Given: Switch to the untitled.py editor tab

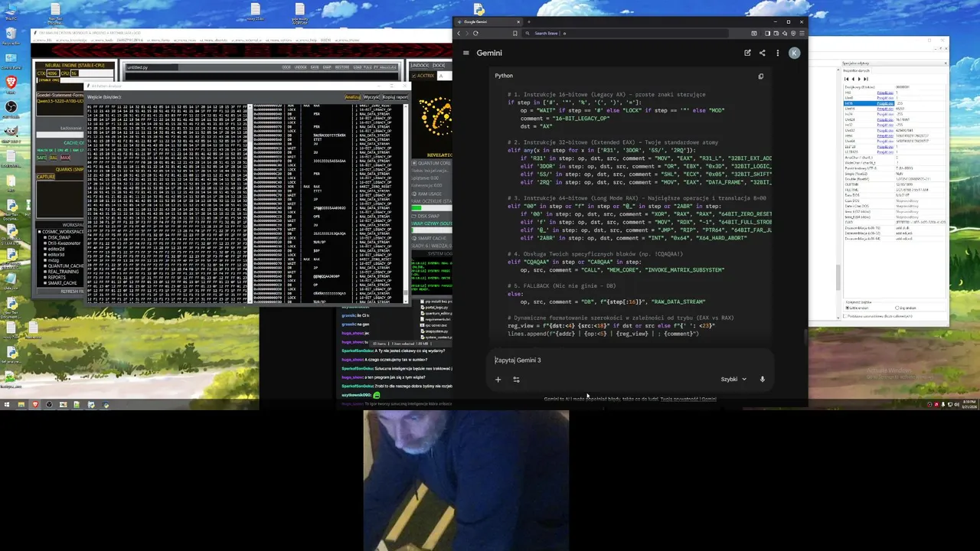Looking at the screenshot, I should coord(153,67).
